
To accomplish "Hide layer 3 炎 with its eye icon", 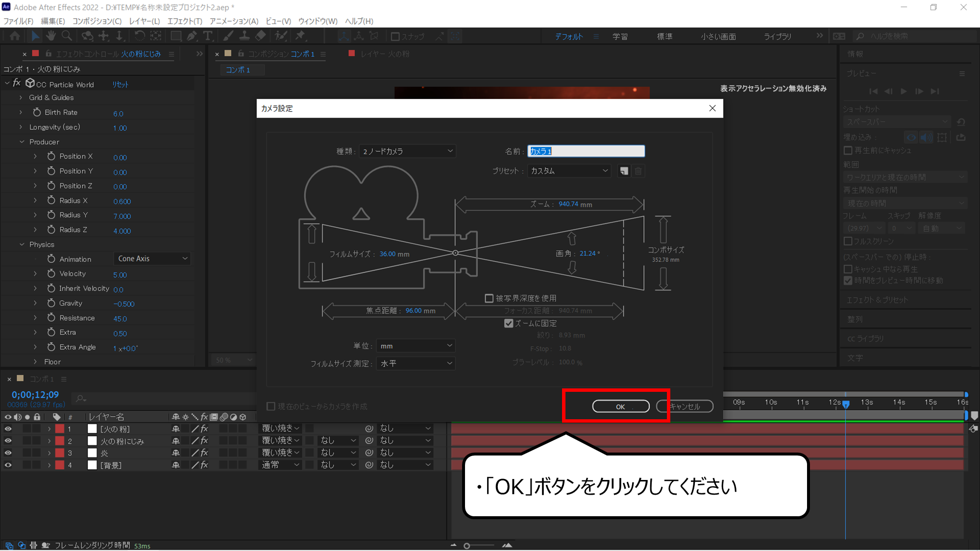I will pyautogui.click(x=8, y=453).
